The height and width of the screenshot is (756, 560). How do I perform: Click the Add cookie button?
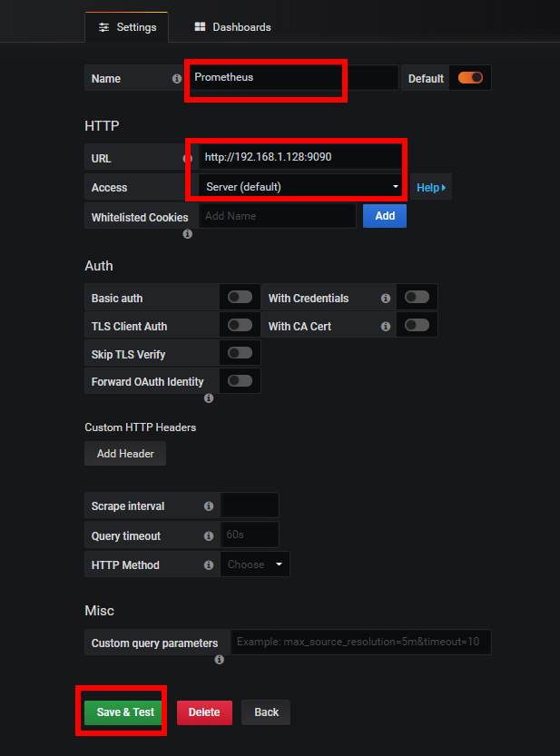tap(385, 216)
